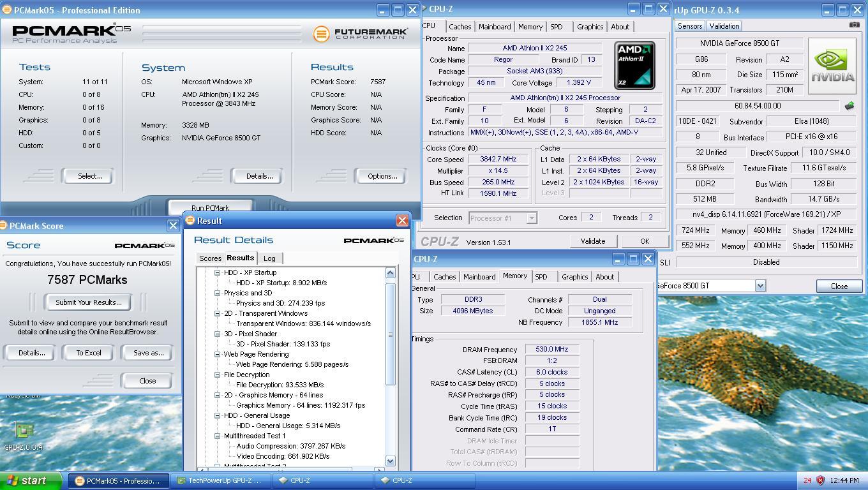Open the Processor #1 selection dropdown
The width and height of the screenshot is (868, 490).
(531, 218)
